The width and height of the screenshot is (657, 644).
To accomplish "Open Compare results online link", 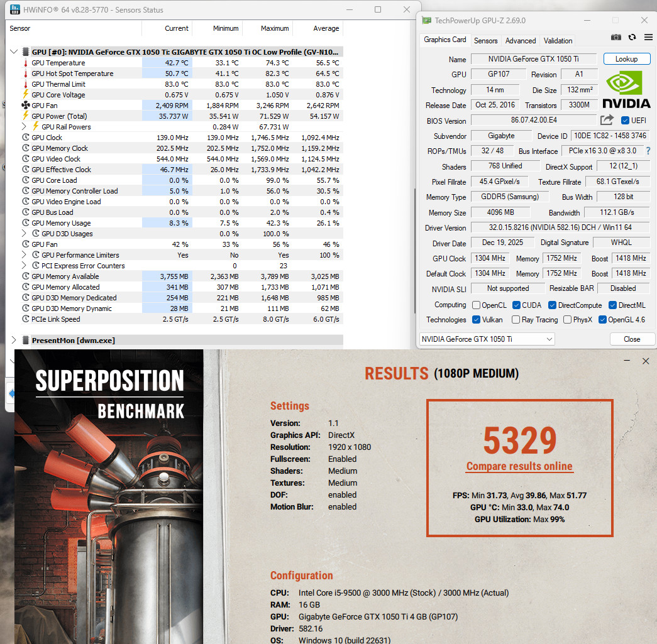I will pos(519,466).
